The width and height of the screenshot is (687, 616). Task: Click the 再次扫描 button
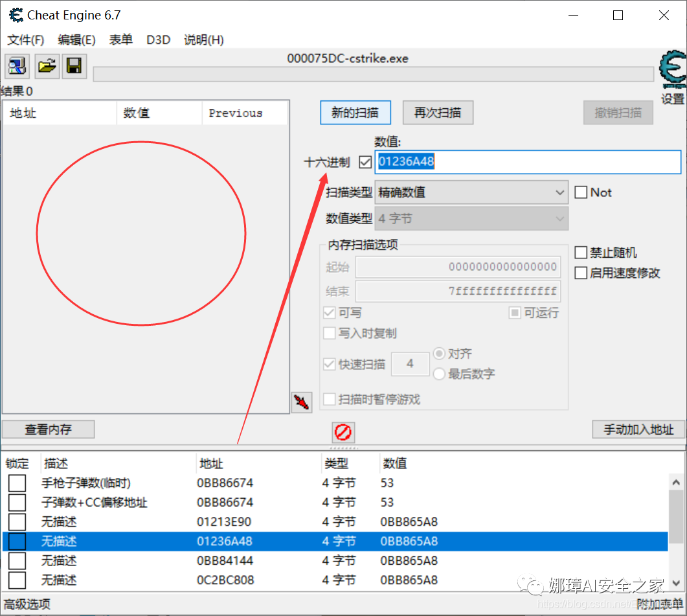(438, 113)
